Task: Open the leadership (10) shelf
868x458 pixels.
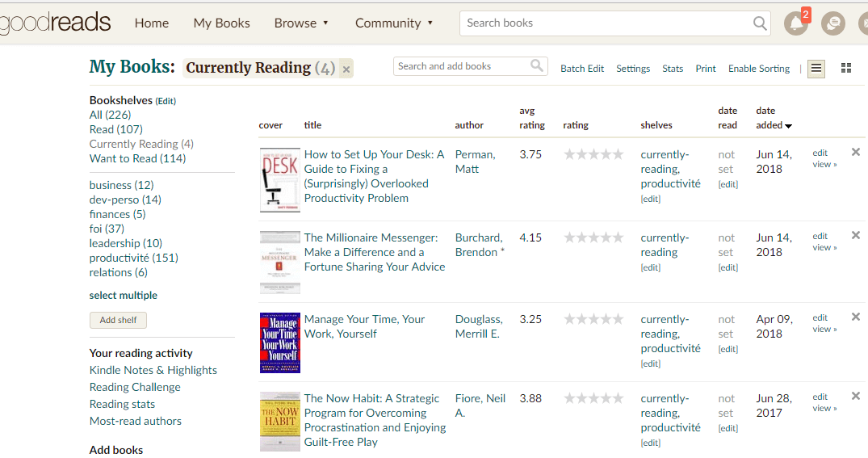Action: [126, 243]
